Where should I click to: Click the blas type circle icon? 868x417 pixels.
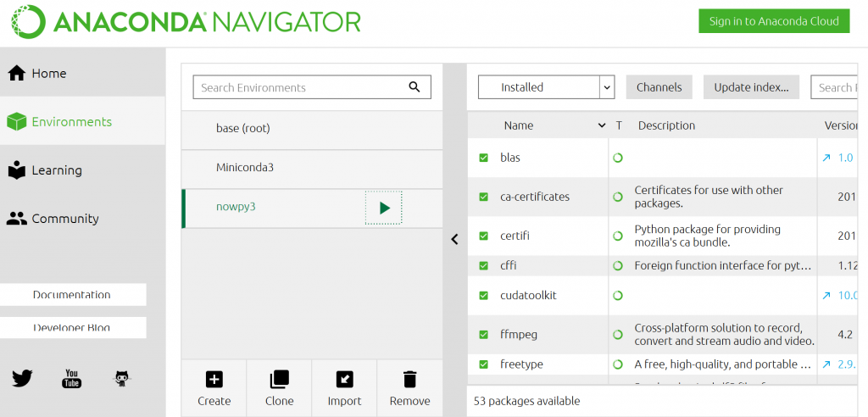pyautogui.click(x=618, y=158)
